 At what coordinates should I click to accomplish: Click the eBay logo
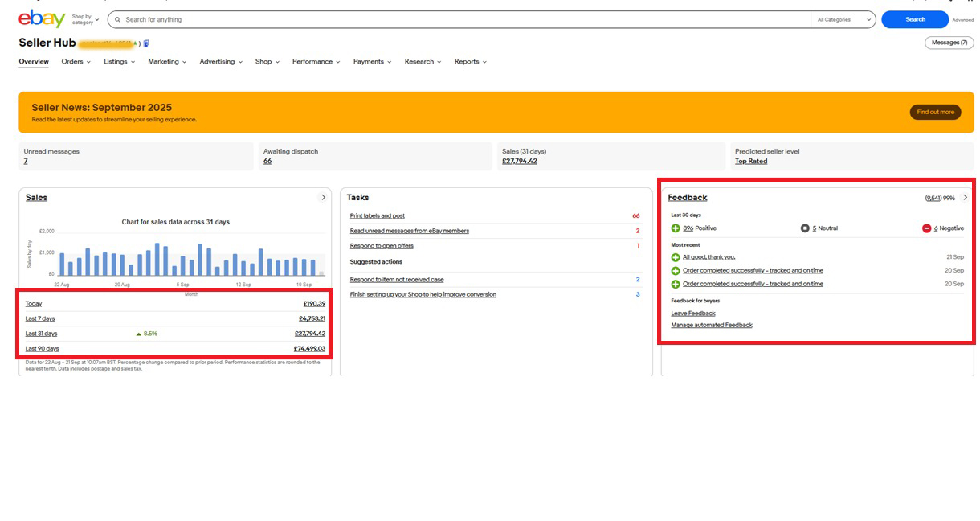(x=42, y=18)
